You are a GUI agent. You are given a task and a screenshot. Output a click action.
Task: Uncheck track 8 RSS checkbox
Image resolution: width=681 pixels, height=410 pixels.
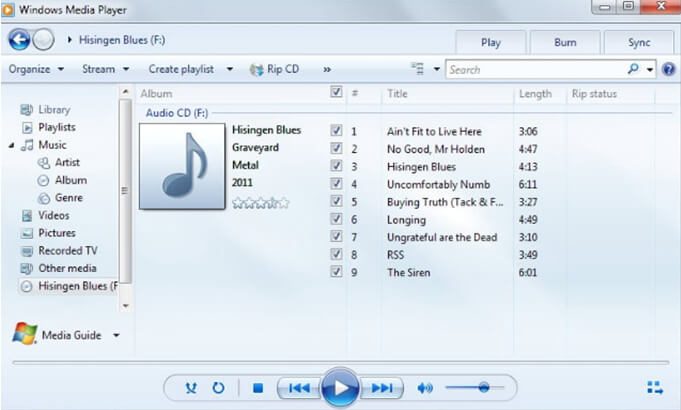[336, 254]
